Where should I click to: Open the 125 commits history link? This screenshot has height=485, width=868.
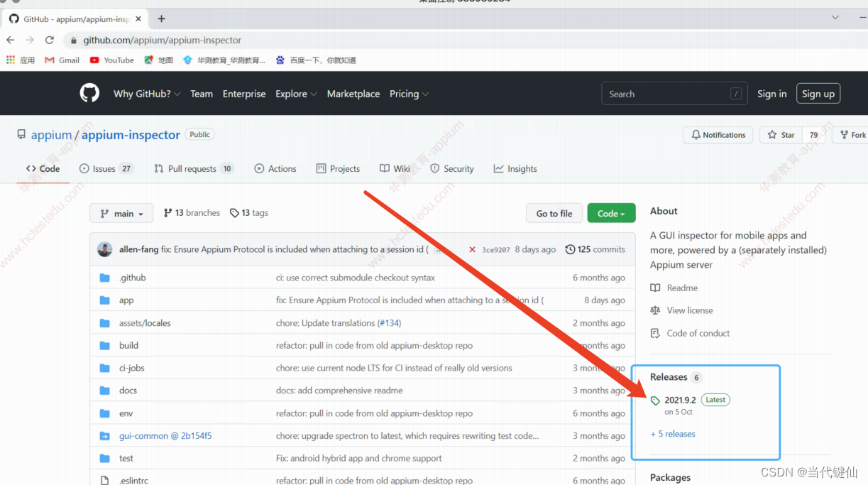(595, 249)
